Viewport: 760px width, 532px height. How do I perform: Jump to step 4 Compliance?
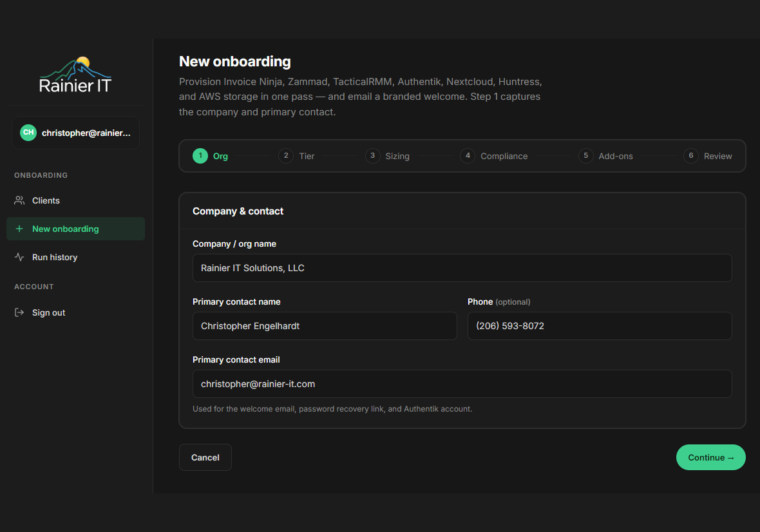[494, 156]
